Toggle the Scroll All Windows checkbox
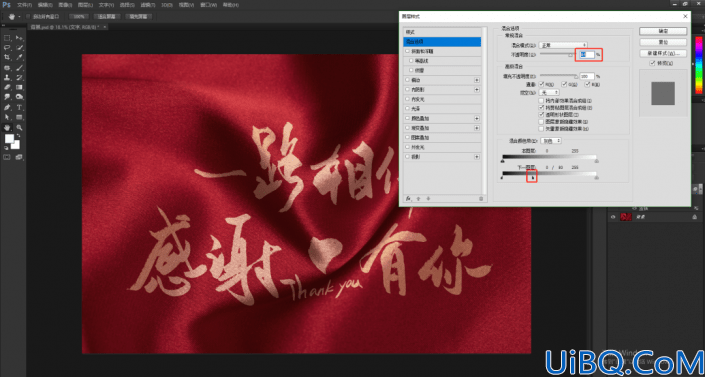This screenshot has height=377, width=705. pyautogui.click(x=28, y=17)
